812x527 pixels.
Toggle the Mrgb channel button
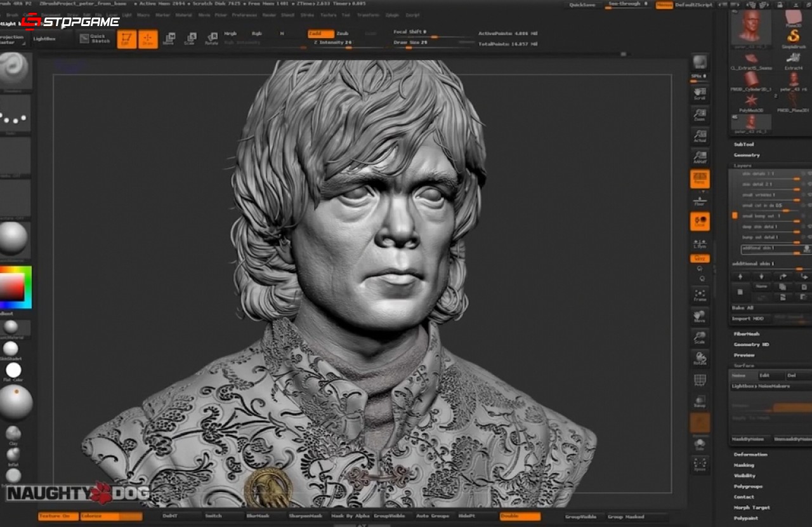[x=230, y=34]
